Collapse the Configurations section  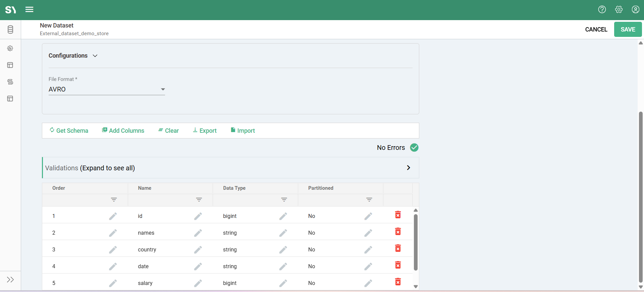coord(95,56)
